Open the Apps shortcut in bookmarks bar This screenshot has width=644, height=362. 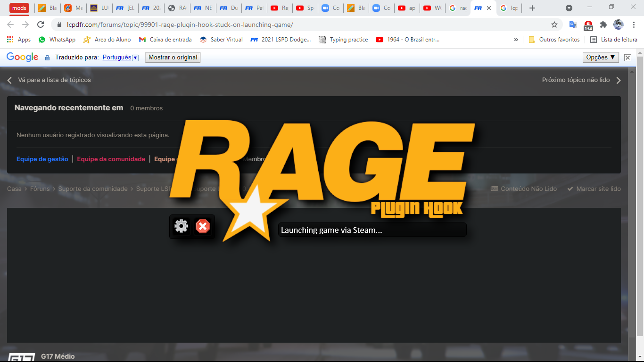click(19, 40)
